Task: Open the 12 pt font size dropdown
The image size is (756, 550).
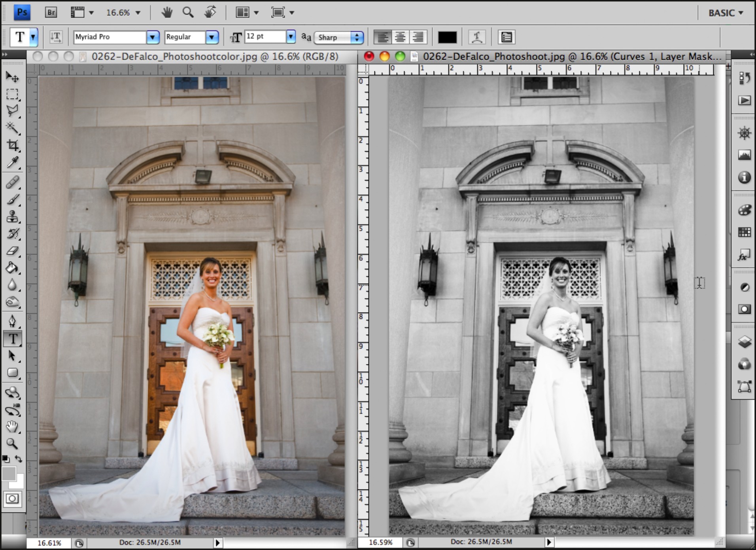Action: [x=291, y=37]
